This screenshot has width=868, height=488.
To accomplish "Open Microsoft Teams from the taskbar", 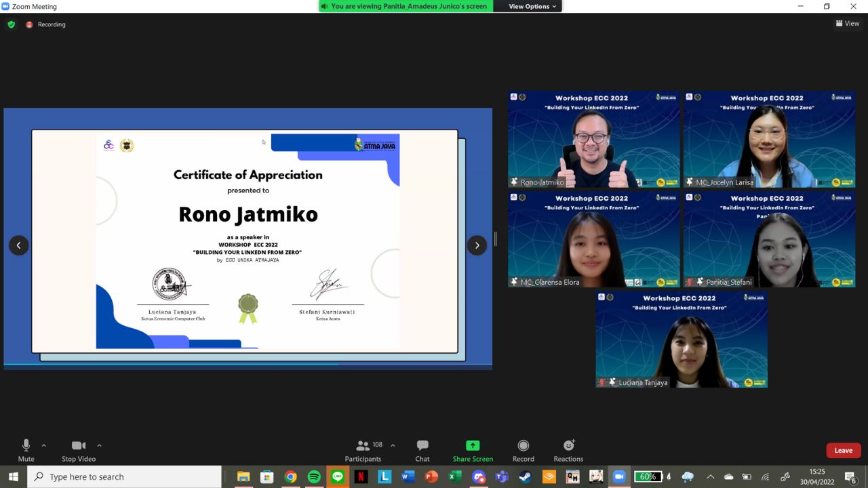I will coord(502,476).
